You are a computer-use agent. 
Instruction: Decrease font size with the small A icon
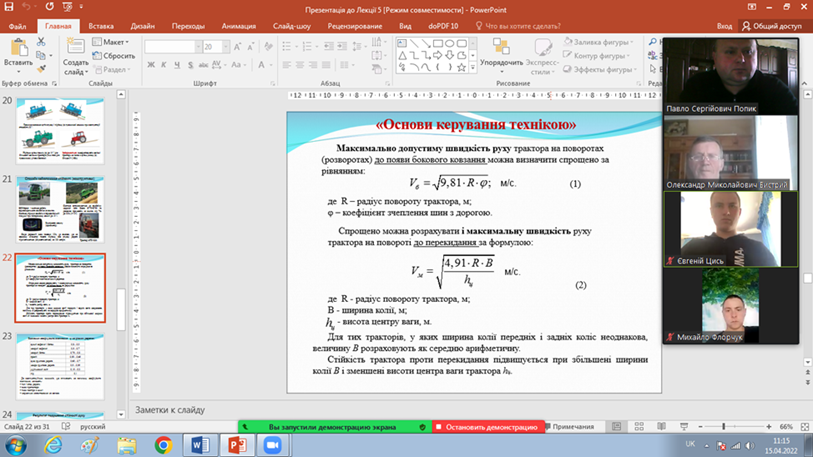(250, 47)
